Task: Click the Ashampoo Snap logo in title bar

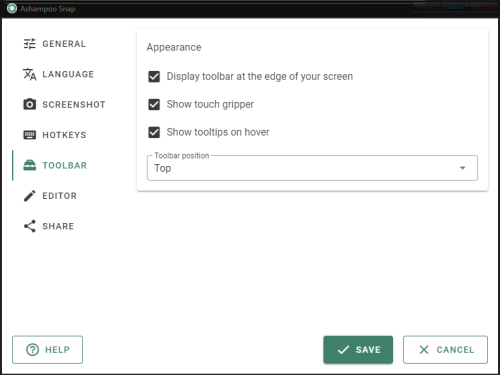Action: coord(12,8)
